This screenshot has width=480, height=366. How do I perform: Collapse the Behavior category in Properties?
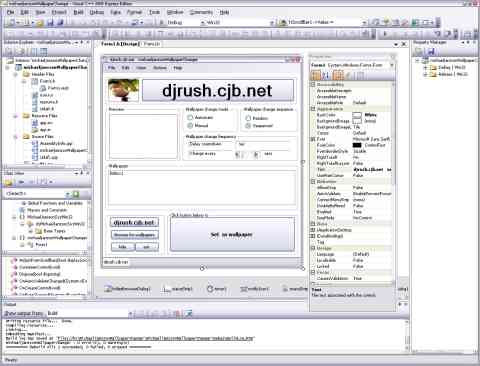(313, 182)
